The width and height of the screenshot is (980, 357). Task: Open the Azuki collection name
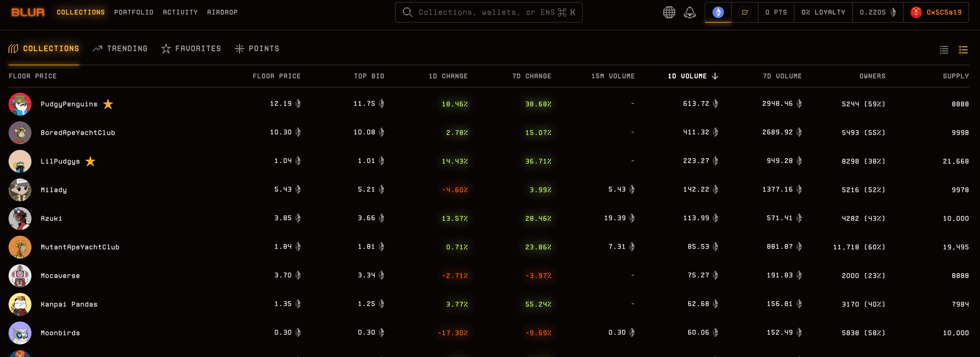pyautogui.click(x=51, y=219)
